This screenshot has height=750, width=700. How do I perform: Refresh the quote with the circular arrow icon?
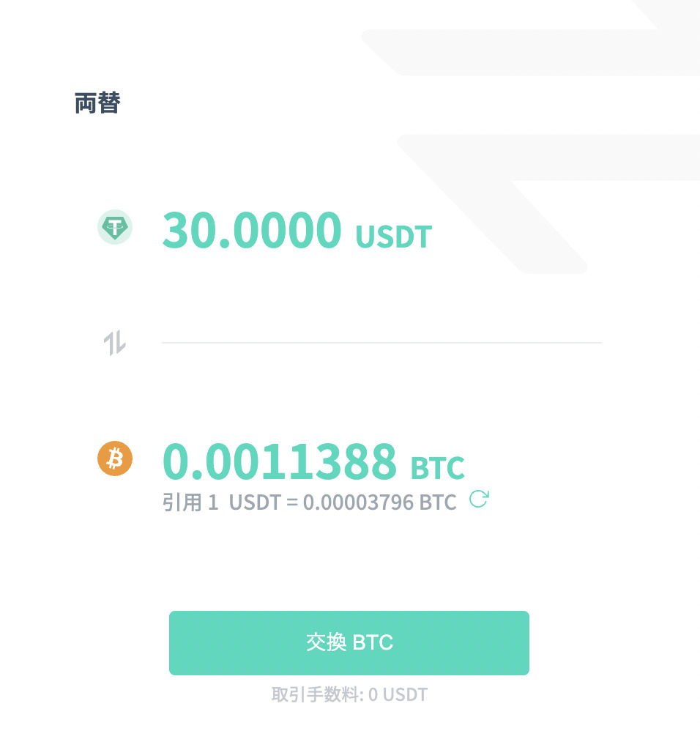[479, 499]
